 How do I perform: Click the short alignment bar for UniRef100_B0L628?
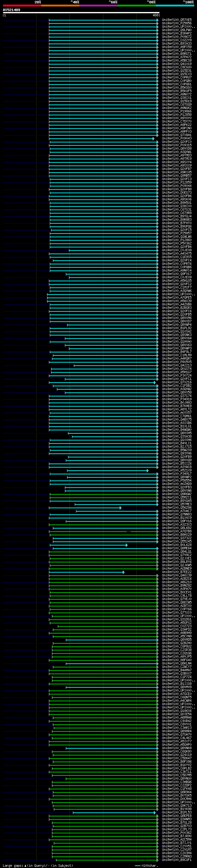89,545
